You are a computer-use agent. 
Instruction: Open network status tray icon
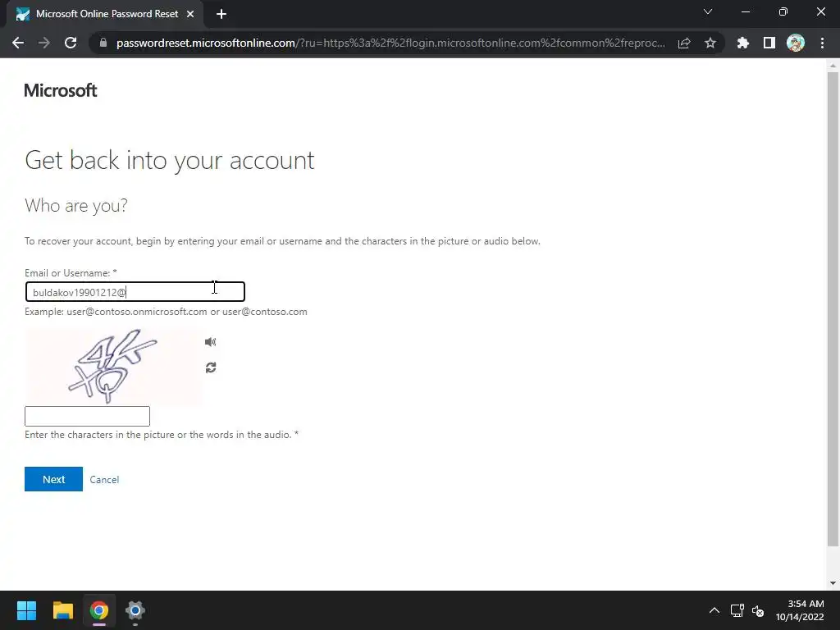point(737,610)
